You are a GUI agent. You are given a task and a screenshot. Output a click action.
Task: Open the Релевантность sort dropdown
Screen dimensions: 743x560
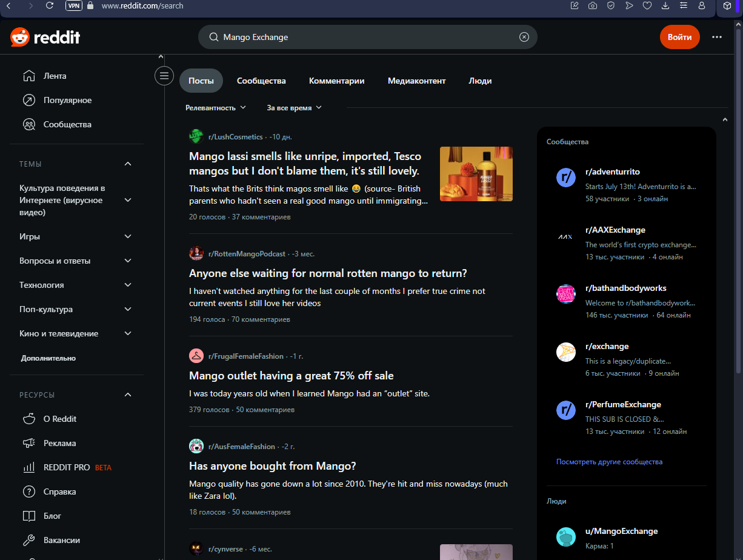pos(216,108)
